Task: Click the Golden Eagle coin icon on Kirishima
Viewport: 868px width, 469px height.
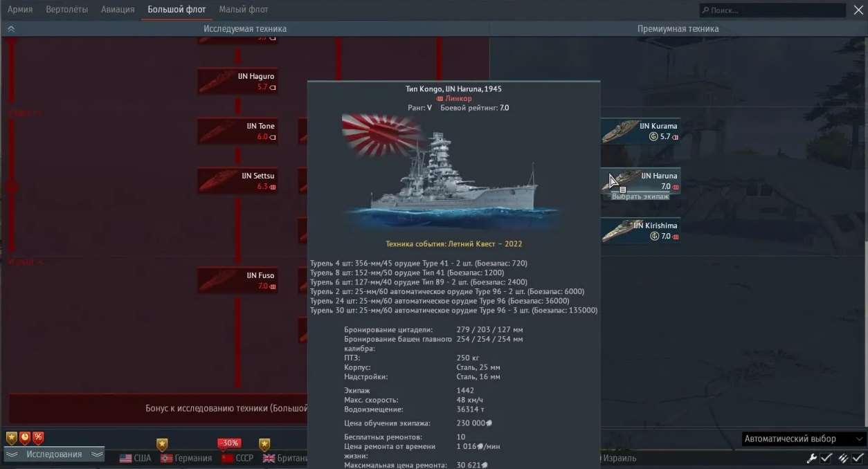Action: coord(653,237)
